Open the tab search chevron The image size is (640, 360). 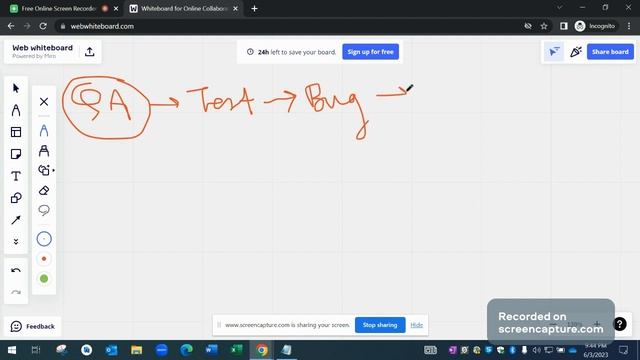coord(560,7)
